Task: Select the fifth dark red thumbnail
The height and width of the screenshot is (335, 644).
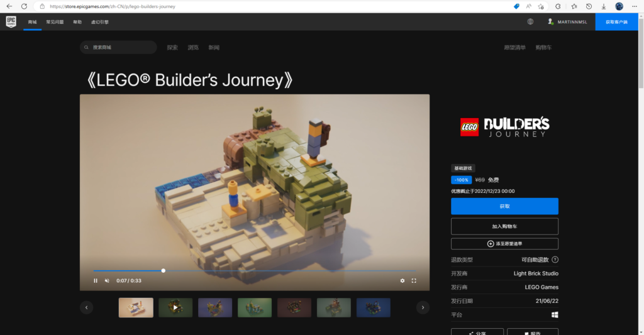Action: pyautogui.click(x=294, y=307)
